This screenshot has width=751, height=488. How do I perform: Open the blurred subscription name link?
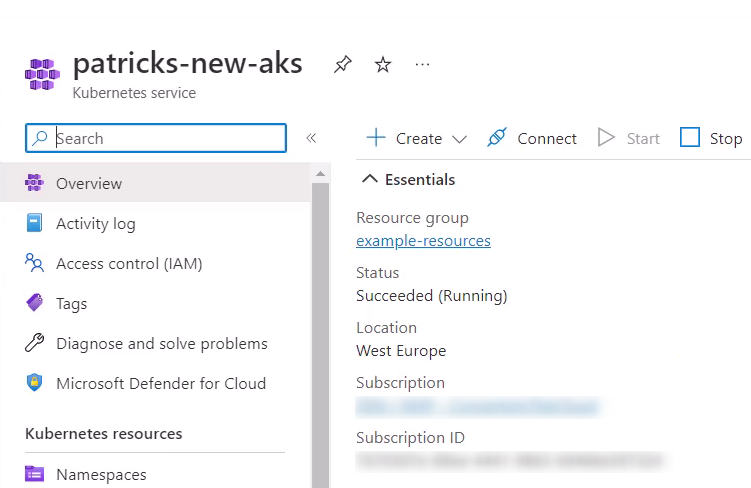478,407
